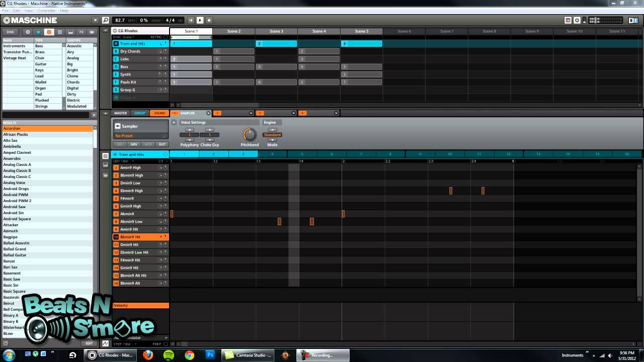The image size is (644, 362).
Task: Open the SYNC Scene dropdown
Action: pos(124,37)
